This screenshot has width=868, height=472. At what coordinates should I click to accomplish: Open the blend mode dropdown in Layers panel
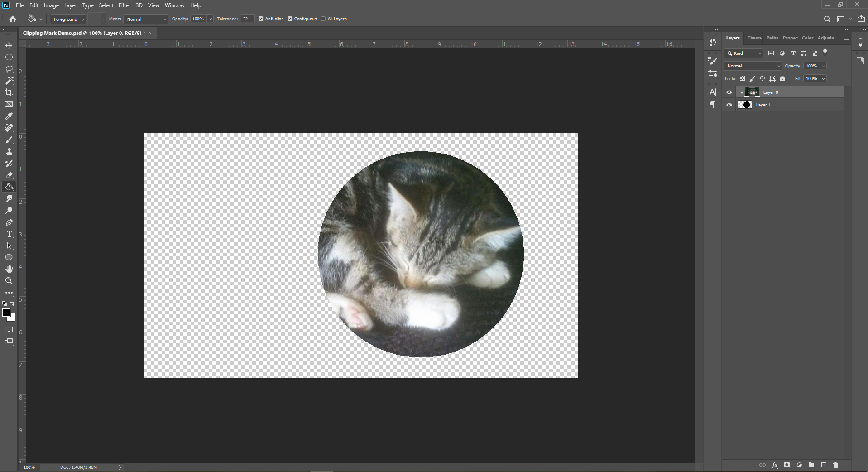[752, 66]
